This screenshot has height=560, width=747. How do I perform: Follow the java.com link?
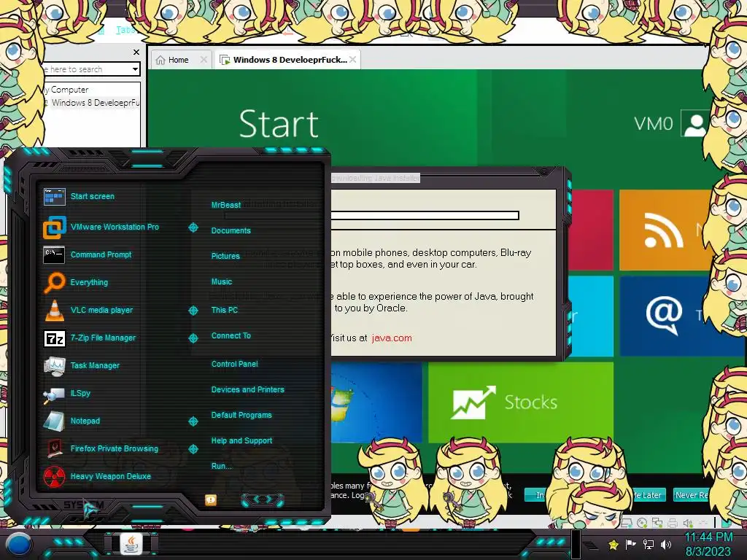(392, 338)
